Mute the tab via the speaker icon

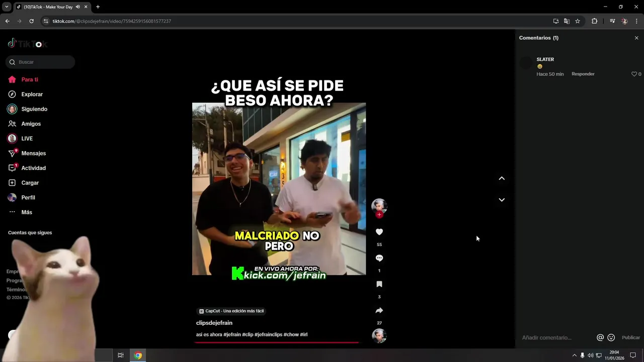(77, 7)
